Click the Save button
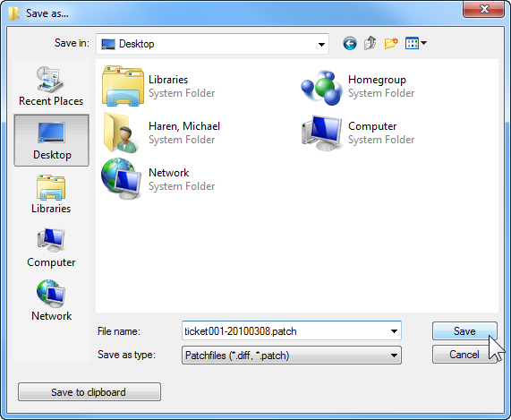The image size is (511, 420). click(464, 331)
